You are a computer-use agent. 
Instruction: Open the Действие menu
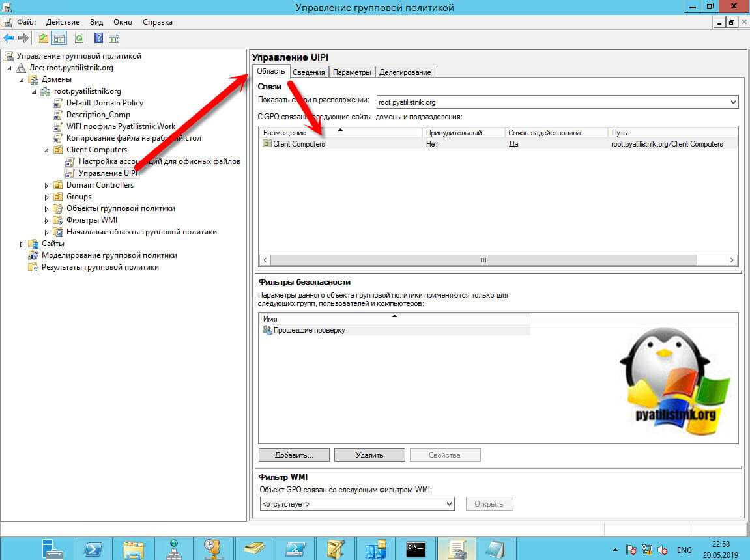point(63,22)
